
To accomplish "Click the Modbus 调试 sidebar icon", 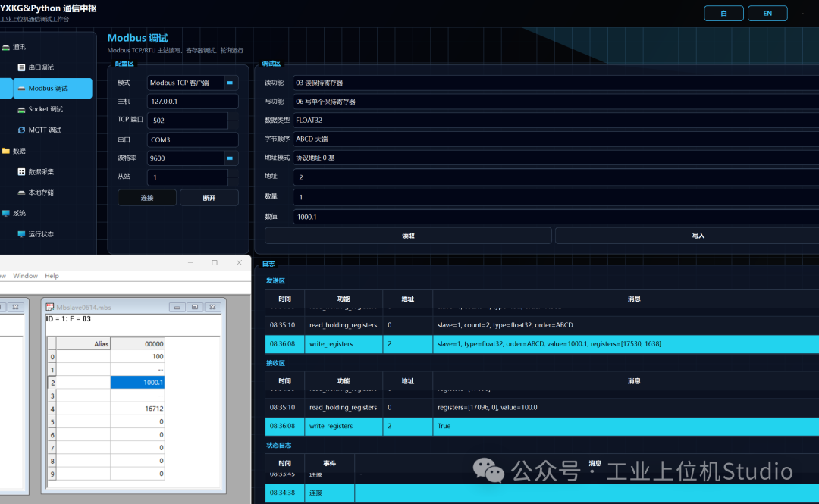I will [x=21, y=88].
